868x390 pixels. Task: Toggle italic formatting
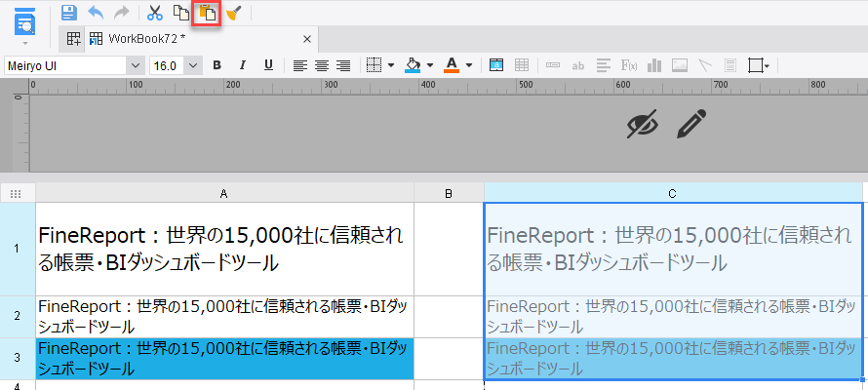242,66
